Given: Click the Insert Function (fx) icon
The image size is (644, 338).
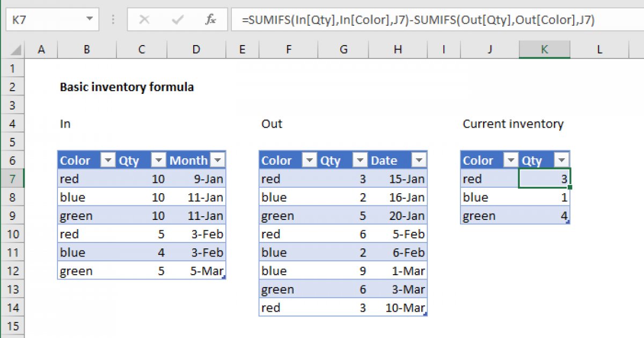Looking at the screenshot, I should click(x=211, y=19).
